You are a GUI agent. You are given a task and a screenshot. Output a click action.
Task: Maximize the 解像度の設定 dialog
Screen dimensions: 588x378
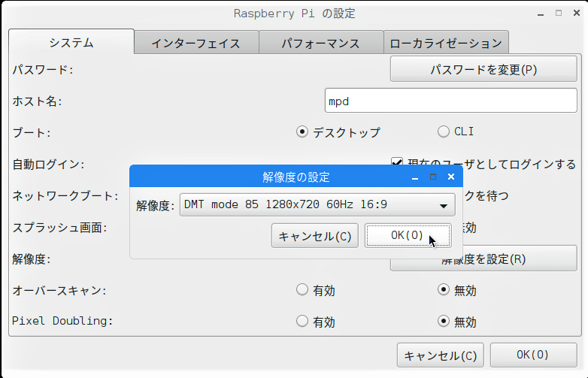(x=433, y=177)
